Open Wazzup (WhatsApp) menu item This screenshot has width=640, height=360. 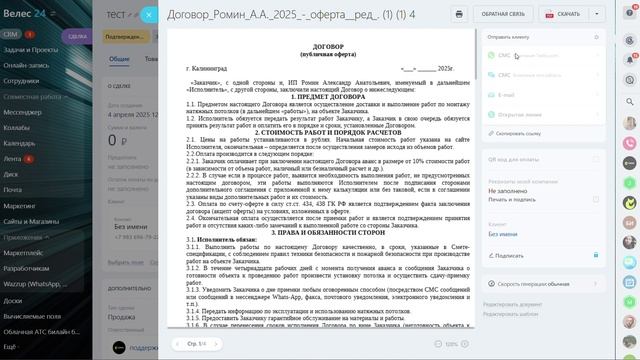click(35, 284)
